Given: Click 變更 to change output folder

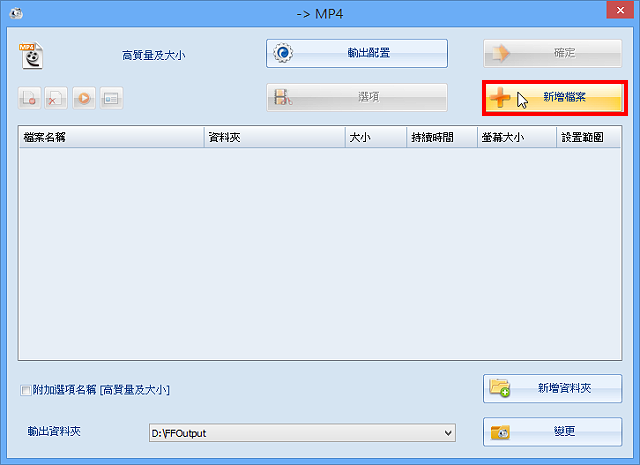Looking at the screenshot, I should pyautogui.click(x=553, y=432).
